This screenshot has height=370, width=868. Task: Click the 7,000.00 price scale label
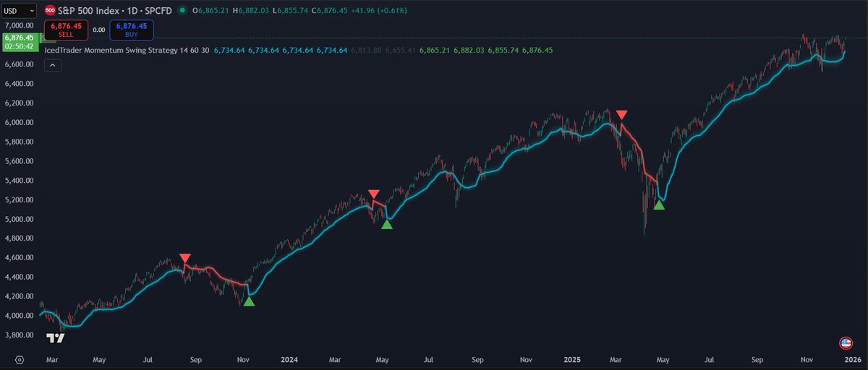[x=18, y=25]
